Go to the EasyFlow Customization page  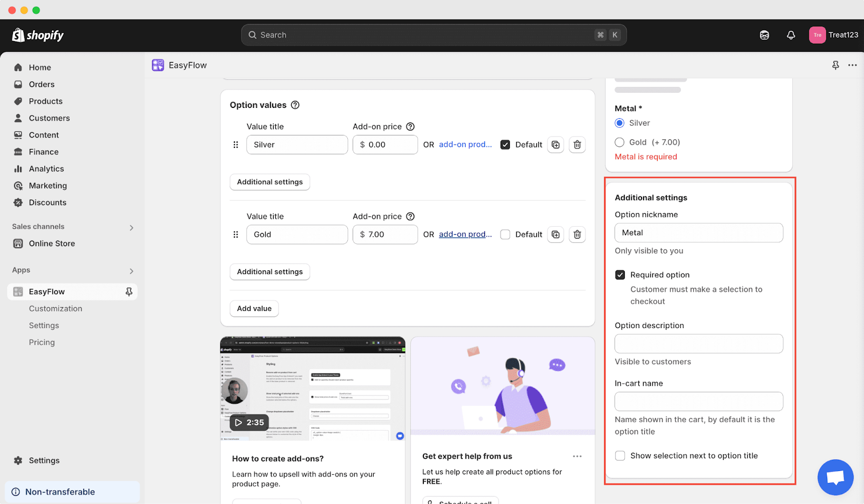pyautogui.click(x=56, y=309)
